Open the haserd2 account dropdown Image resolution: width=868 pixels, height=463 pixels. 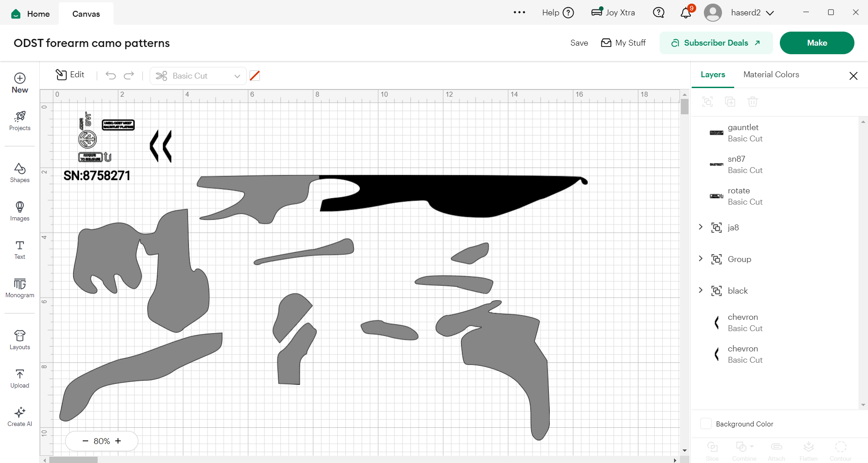click(x=752, y=13)
